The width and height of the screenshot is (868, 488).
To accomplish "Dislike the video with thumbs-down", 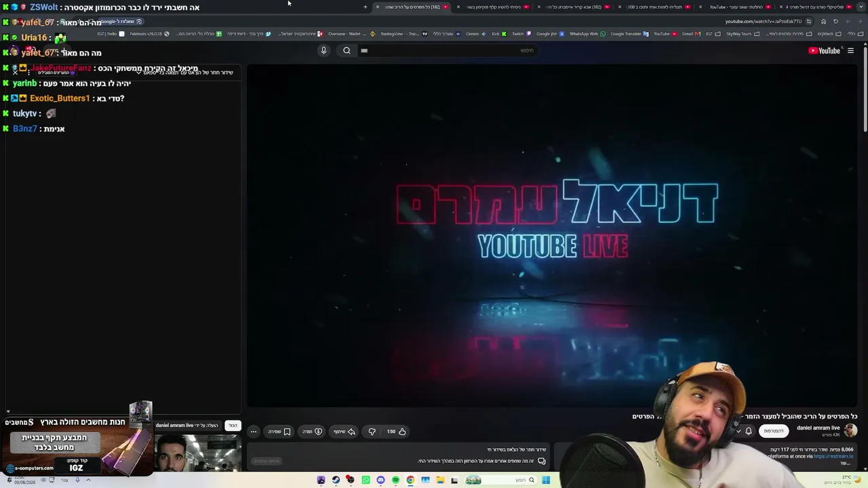I will tap(372, 432).
